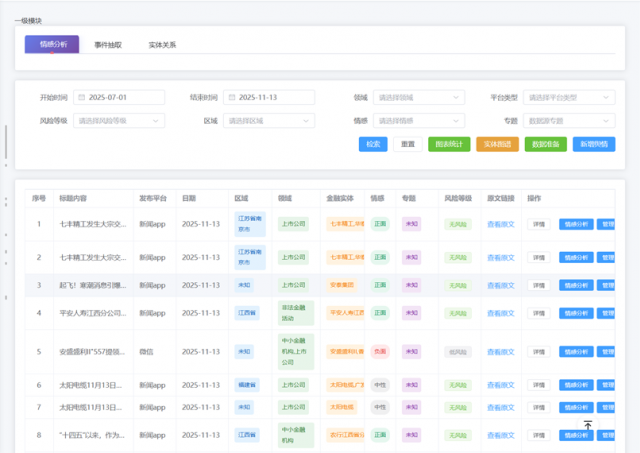Click the 新增舆情 button

(594, 144)
